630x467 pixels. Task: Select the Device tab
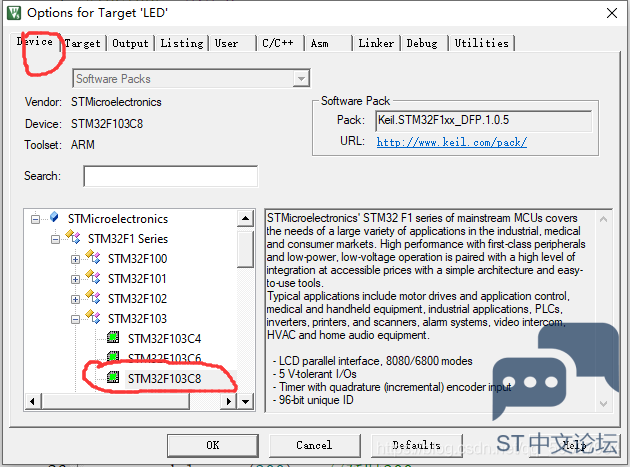pyautogui.click(x=35, y=41)
